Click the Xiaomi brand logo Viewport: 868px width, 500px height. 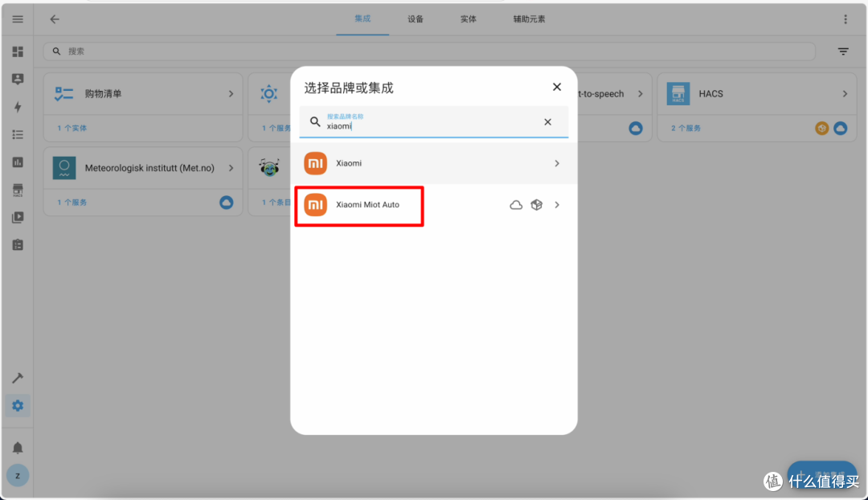pyautogui.click(x=316, y=163)
